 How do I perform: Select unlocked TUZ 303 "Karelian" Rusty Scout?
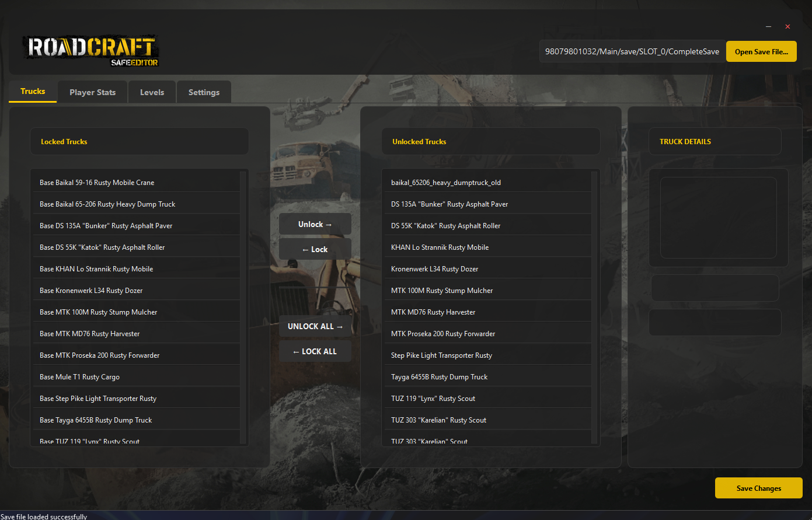(488, 420)
